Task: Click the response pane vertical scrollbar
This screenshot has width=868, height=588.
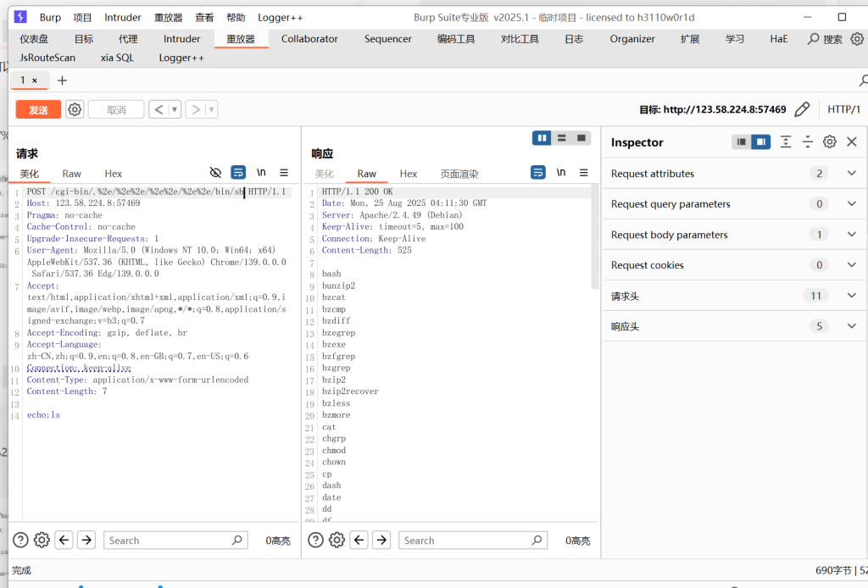Action: point(595,238)
